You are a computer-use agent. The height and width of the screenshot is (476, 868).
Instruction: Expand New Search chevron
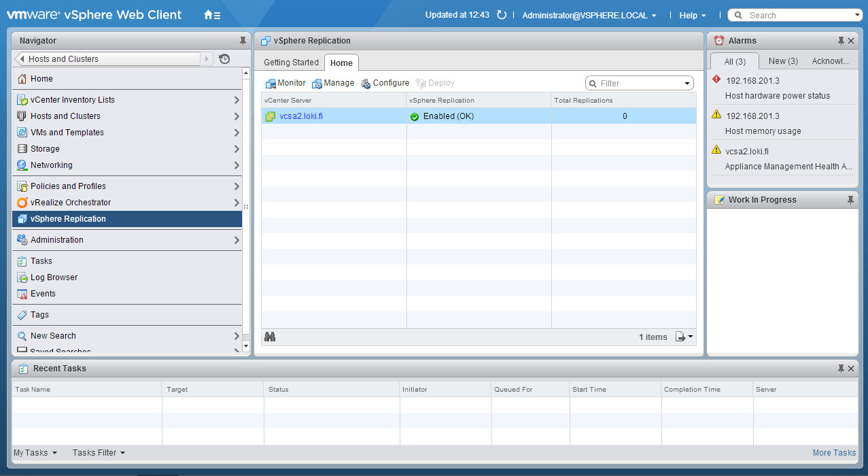point(237,336)
